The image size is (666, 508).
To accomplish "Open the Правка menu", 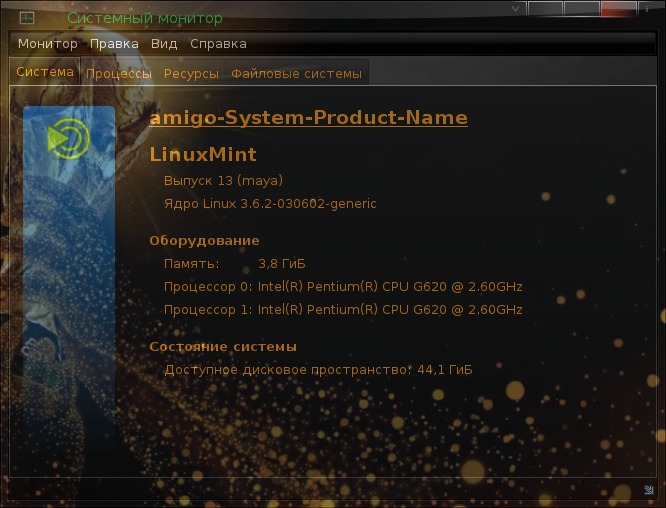I will (x=114, y=44).
